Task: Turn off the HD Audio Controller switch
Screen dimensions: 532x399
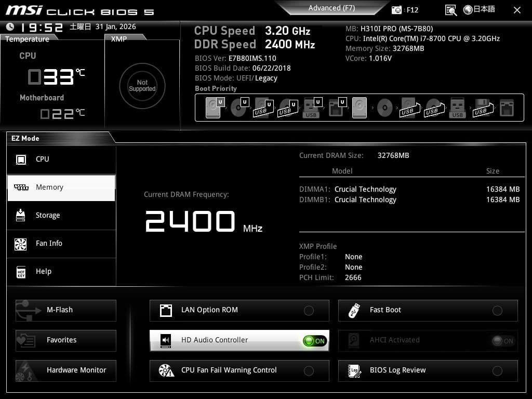Action: (315, 341)
